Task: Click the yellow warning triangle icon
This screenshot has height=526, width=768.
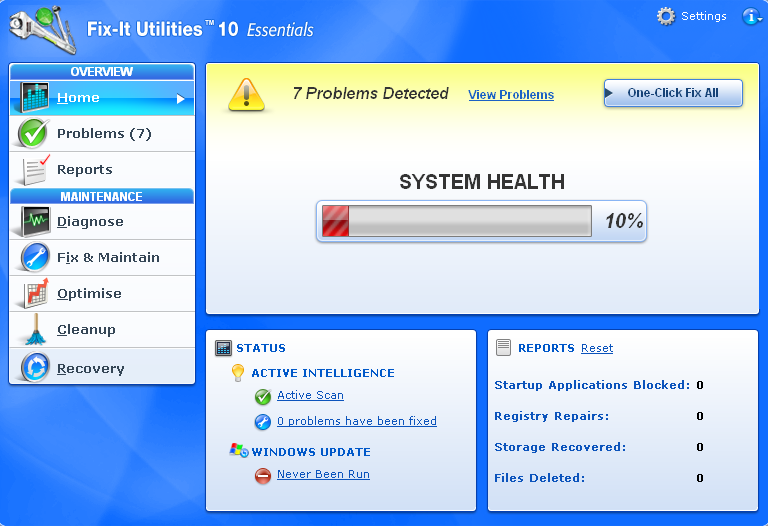Action: (x=246, y=95)
